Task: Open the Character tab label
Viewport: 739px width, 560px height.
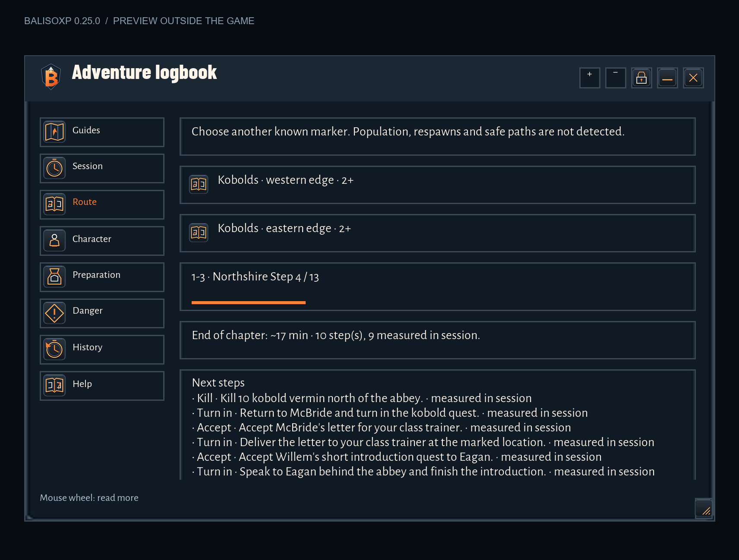Action: point(92,239)
